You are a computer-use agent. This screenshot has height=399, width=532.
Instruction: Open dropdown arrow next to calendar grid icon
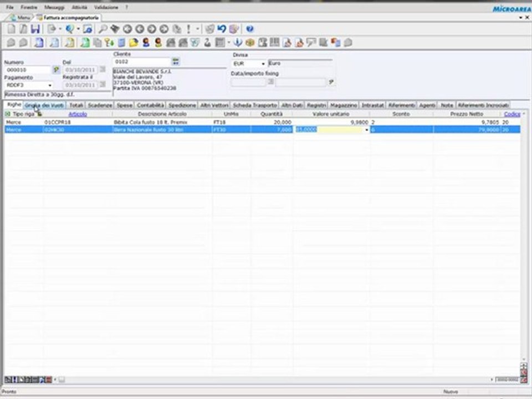coord(229,43)
